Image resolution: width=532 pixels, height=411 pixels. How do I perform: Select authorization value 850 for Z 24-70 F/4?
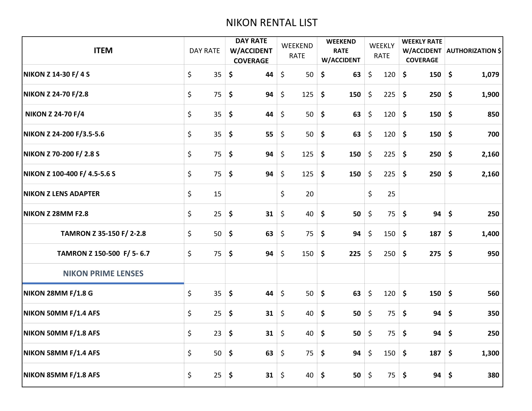tap(493, 114)
